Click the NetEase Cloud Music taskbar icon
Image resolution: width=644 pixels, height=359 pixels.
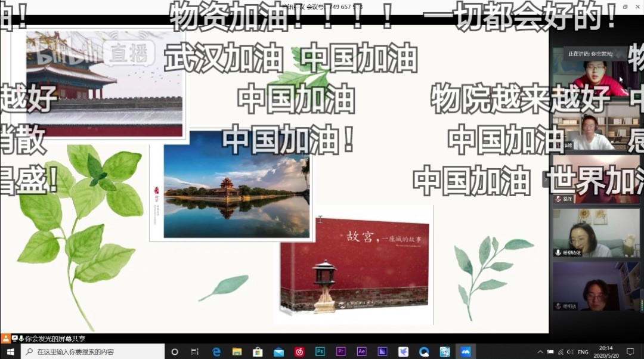(299, 352)
